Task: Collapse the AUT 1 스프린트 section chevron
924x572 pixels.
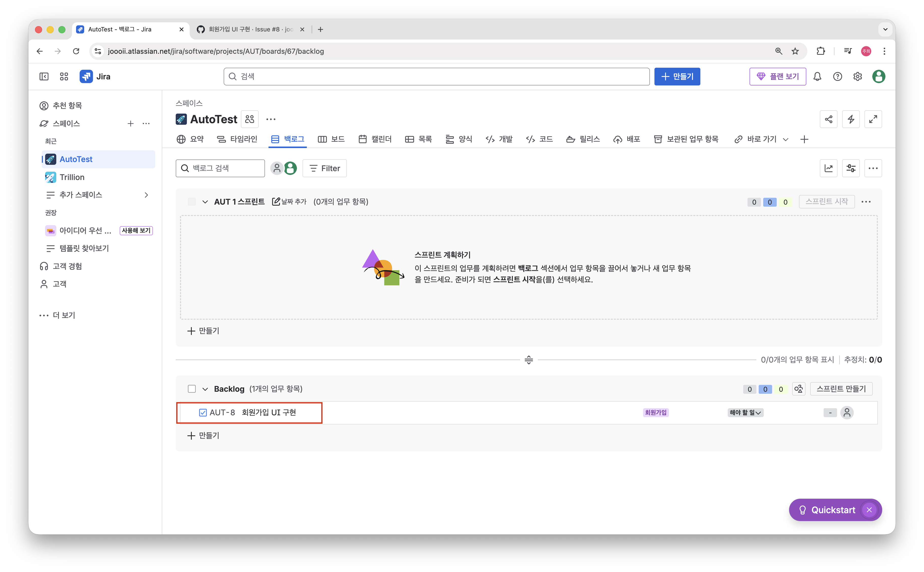Action: coord(205,202)
